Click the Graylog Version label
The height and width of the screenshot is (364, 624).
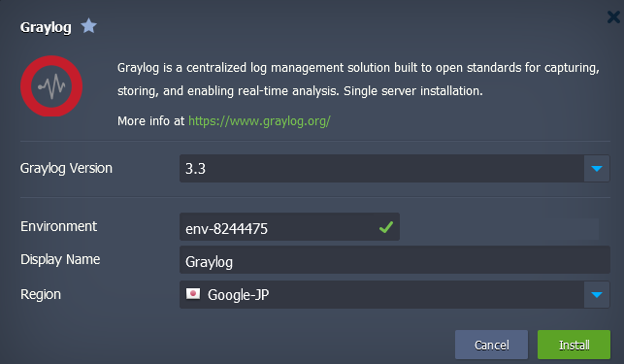(66, 168)
